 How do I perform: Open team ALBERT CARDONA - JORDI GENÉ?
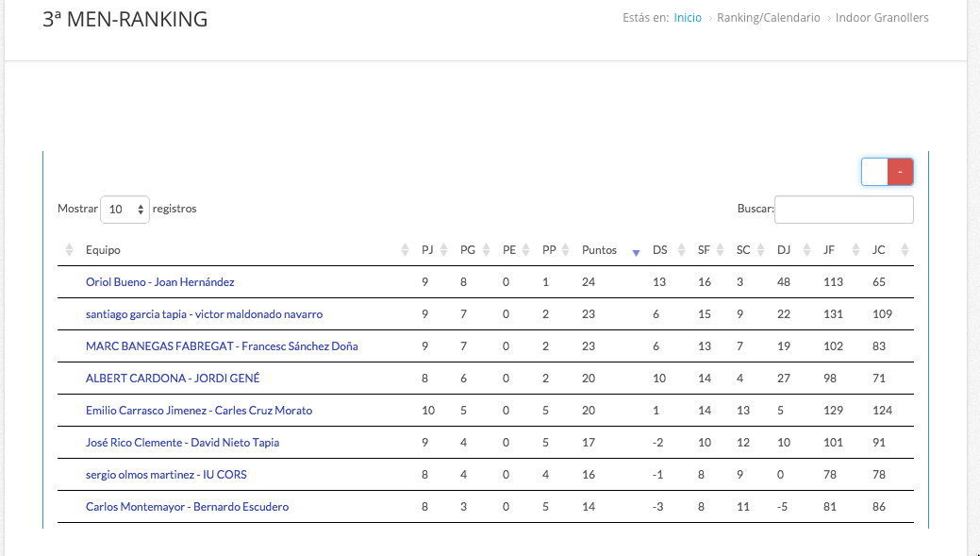pyautogui.click(x=173, y=379)
